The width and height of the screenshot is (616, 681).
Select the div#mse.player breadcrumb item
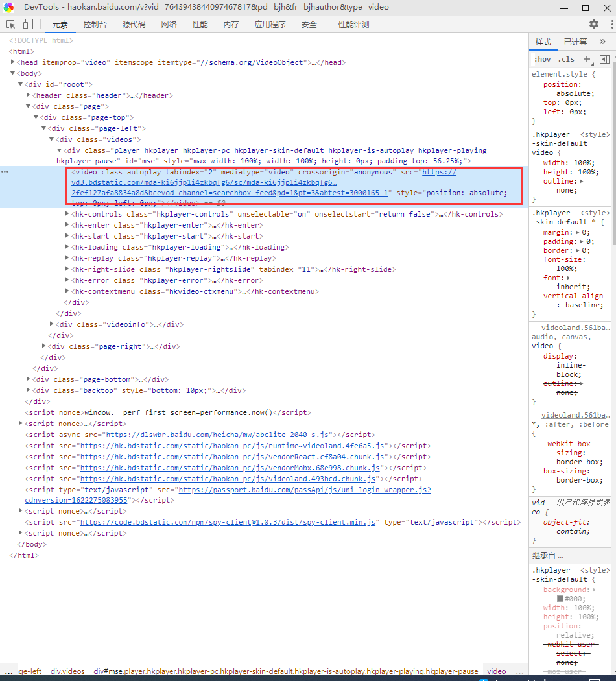click(286, 671)
